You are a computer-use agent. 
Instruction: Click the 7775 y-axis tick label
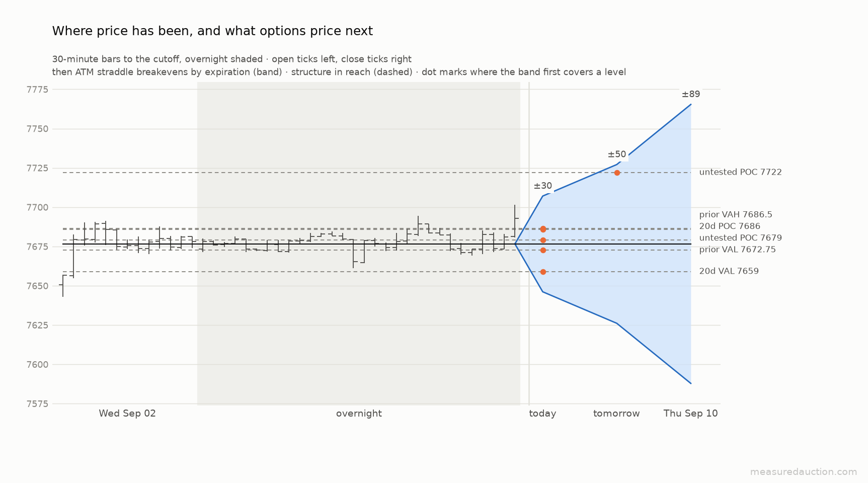tap(37, 90)
